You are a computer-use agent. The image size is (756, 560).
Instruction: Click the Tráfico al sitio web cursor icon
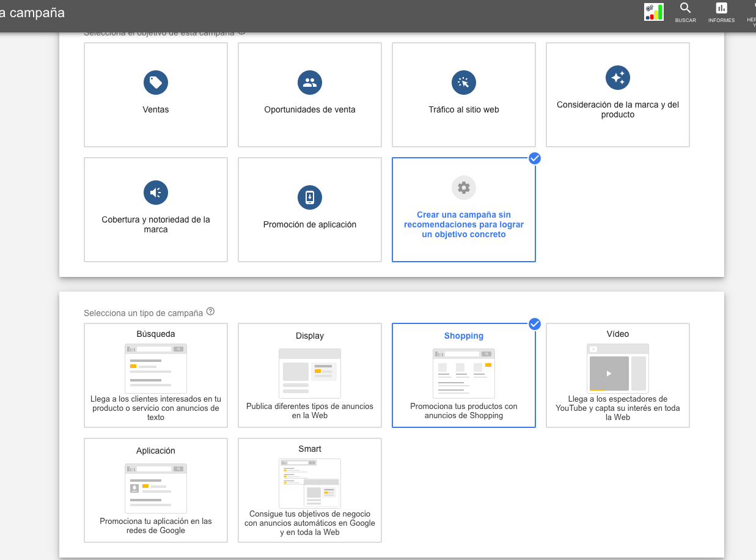(464, 83)
